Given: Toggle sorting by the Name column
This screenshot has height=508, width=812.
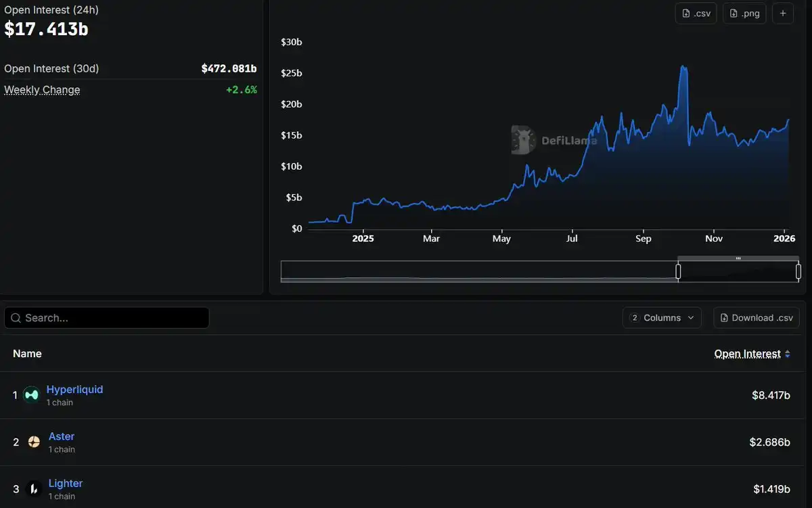Looking at the screenshot, I should [x=27, y=353].
